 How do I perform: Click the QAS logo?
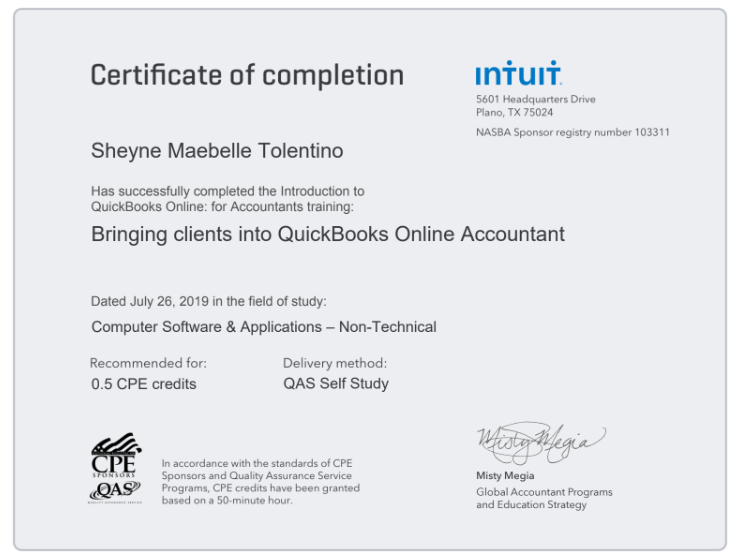(115, 492)
